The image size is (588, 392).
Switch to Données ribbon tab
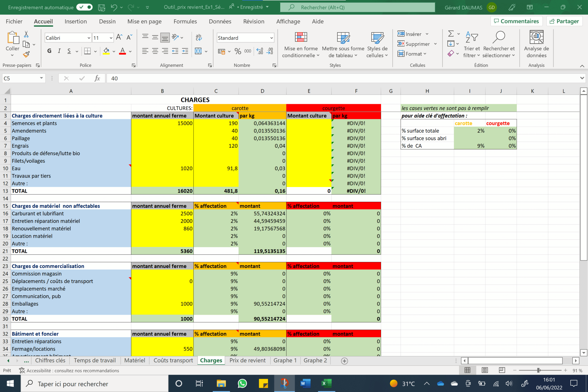[220, 21]
